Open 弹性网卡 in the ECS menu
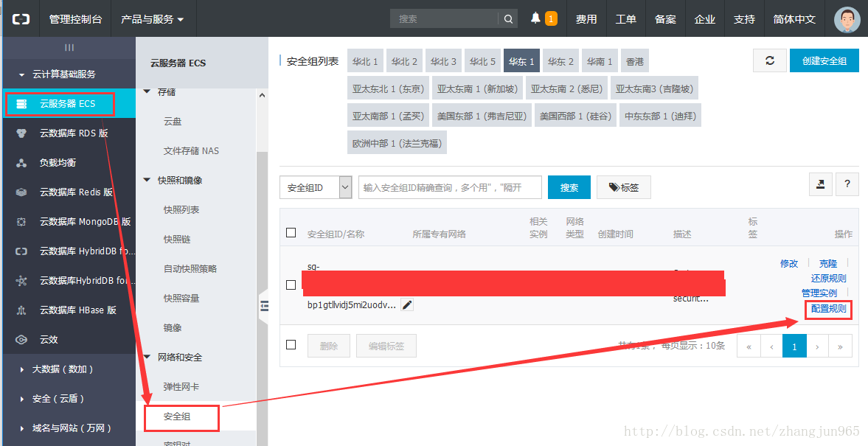Screen dimensions: 868x446 click(181, 387)
